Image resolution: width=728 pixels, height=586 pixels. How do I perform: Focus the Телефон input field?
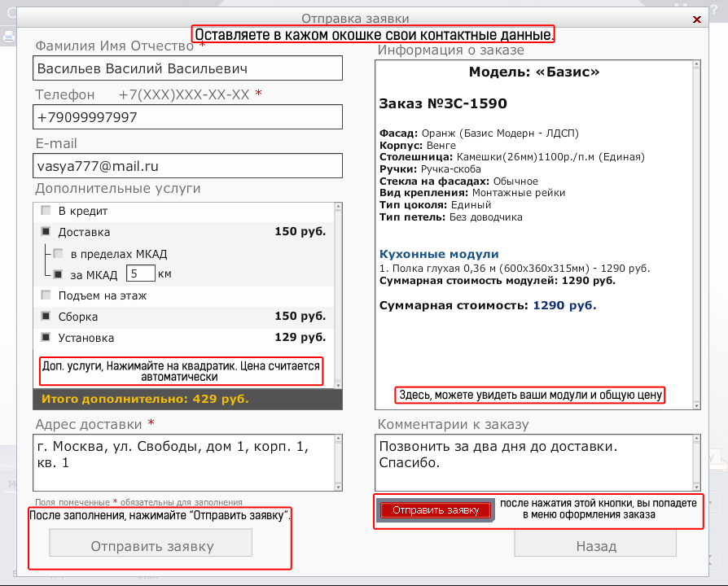[188, 117]
